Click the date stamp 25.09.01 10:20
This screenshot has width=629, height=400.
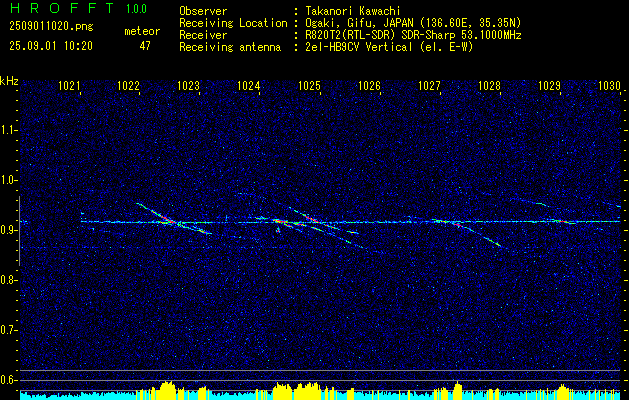pos(51,46)
